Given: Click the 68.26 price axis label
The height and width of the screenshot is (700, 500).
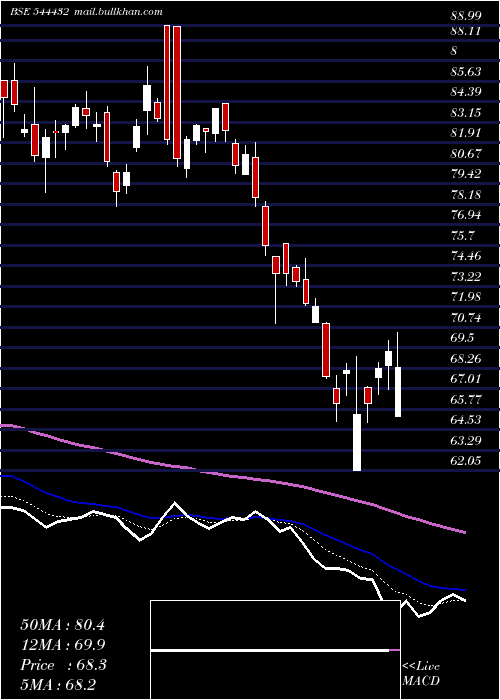Looking at the screenshot, I should tap(466, 358).
